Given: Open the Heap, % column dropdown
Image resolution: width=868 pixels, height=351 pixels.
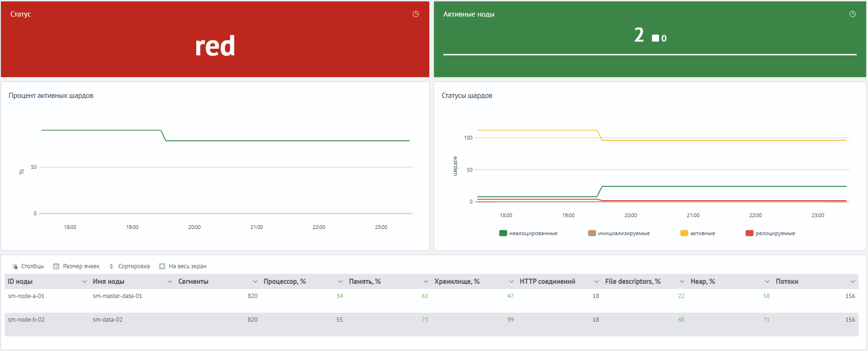Looking at the screenshot, I should (x=767, y=281).
